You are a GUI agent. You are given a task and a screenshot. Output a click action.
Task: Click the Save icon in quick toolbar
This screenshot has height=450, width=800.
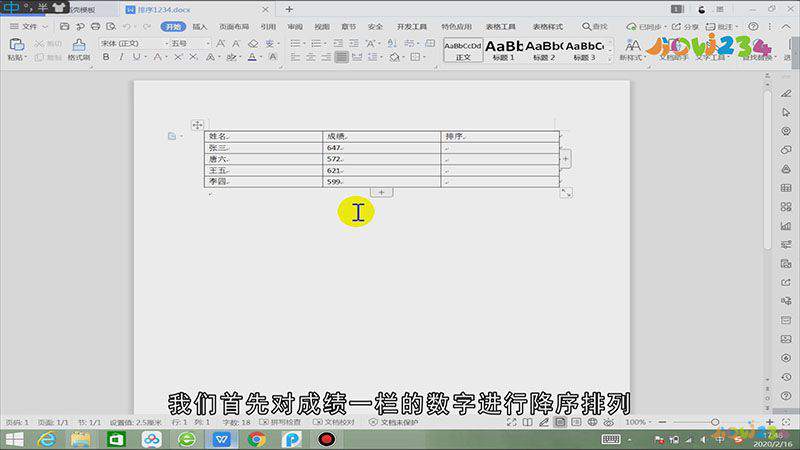[x=64, y=26]
